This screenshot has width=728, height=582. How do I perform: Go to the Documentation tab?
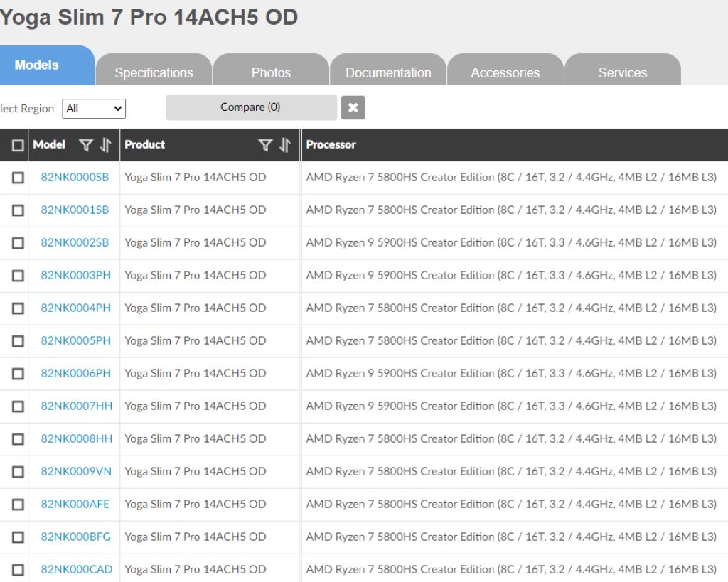coord(388,72)
